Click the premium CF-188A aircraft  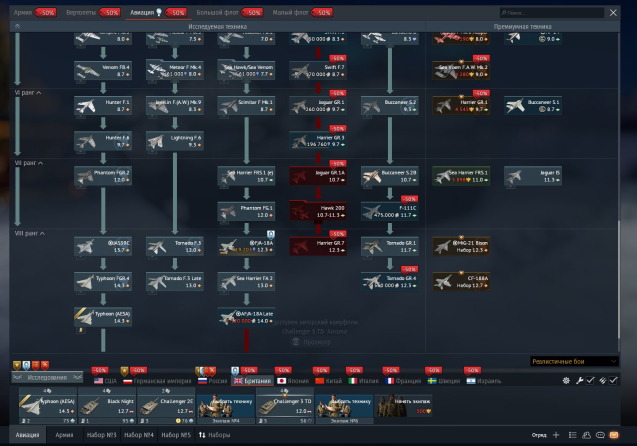pos(460,280)
